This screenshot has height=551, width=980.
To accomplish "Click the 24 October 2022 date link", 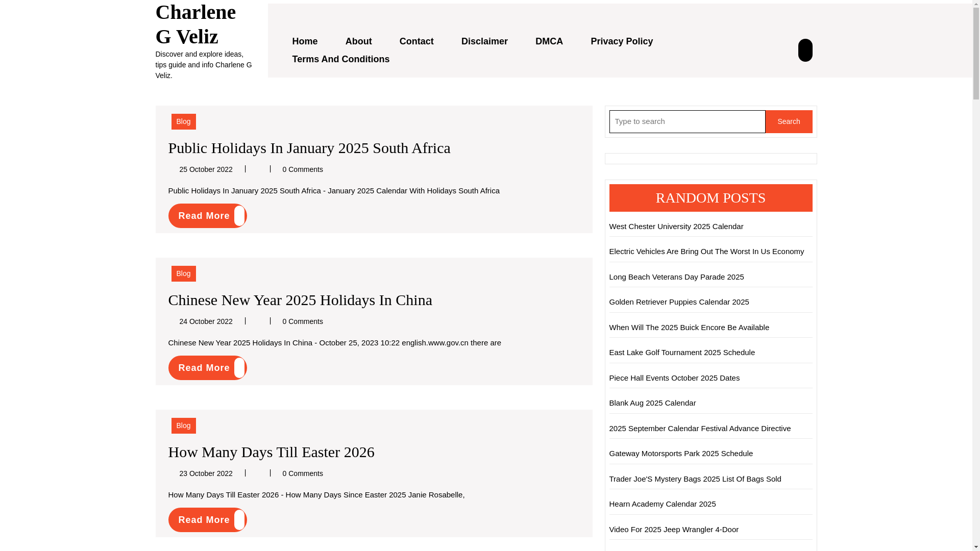I will coord(206,321).
